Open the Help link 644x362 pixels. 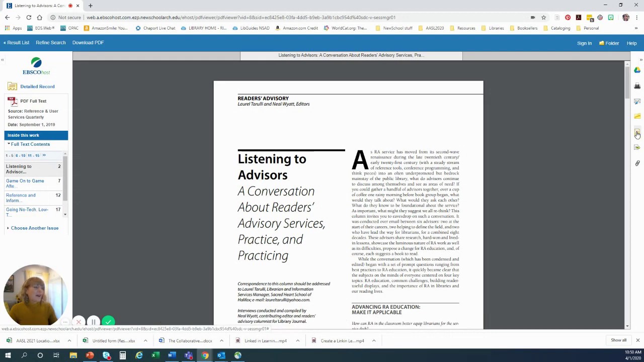[x=631, y=43]
